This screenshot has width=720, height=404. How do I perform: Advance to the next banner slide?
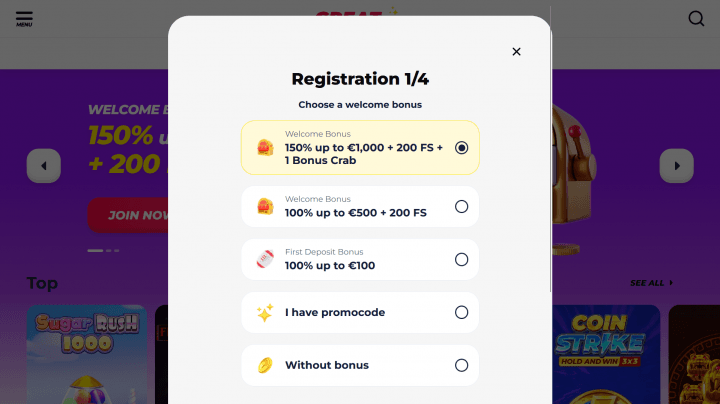click(676, 166)
